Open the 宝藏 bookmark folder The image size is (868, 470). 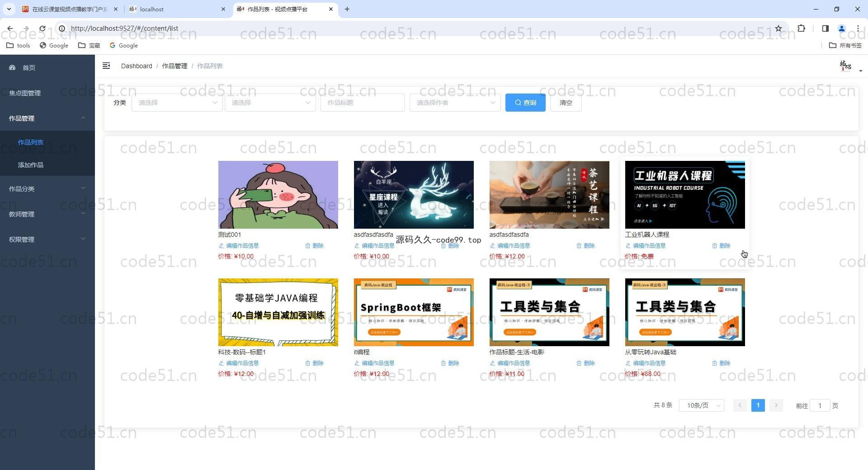[x=89, y=45]
